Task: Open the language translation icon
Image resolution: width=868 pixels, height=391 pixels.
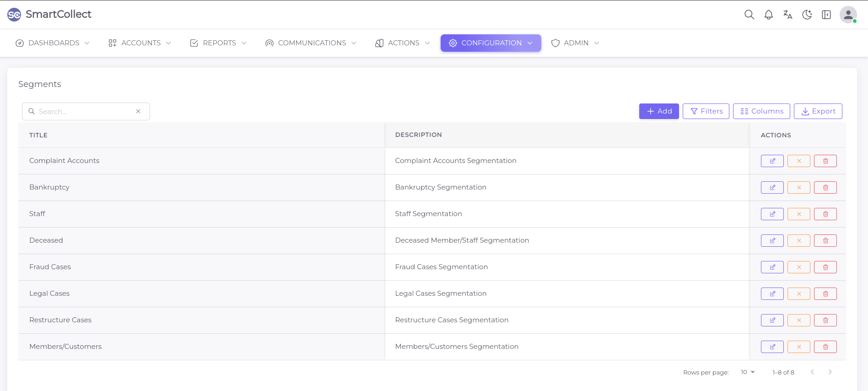Action: [x=788, y=15]
